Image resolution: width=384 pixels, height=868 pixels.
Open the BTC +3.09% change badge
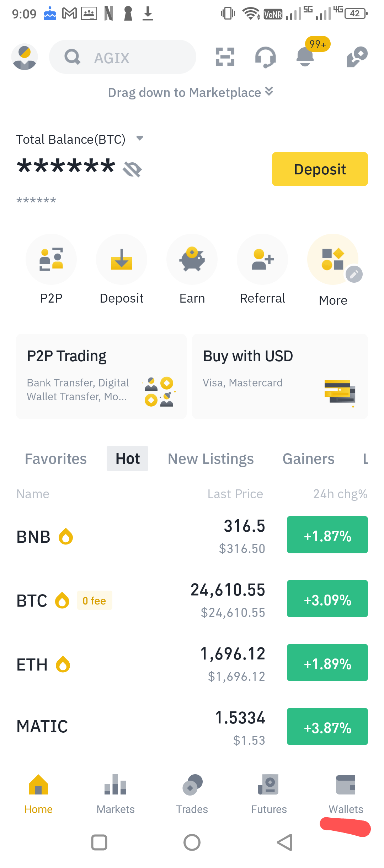pos(327,599)
